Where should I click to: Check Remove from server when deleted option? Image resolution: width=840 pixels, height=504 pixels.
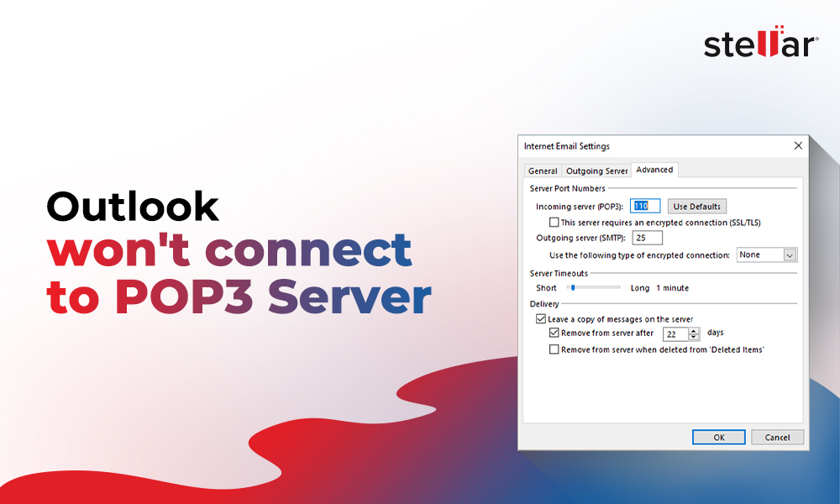(x=554, y=349)
